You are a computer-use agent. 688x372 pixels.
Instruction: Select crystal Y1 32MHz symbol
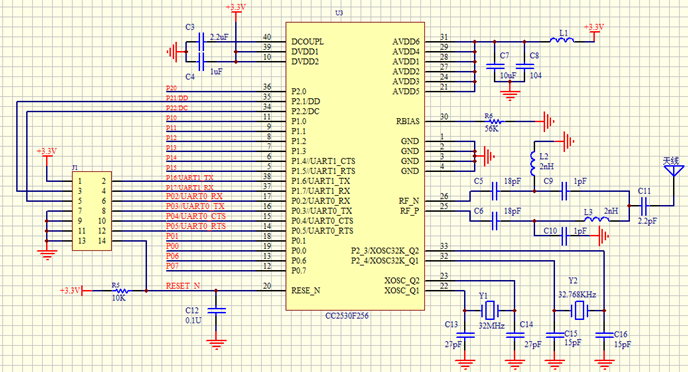tap(490, 311)
